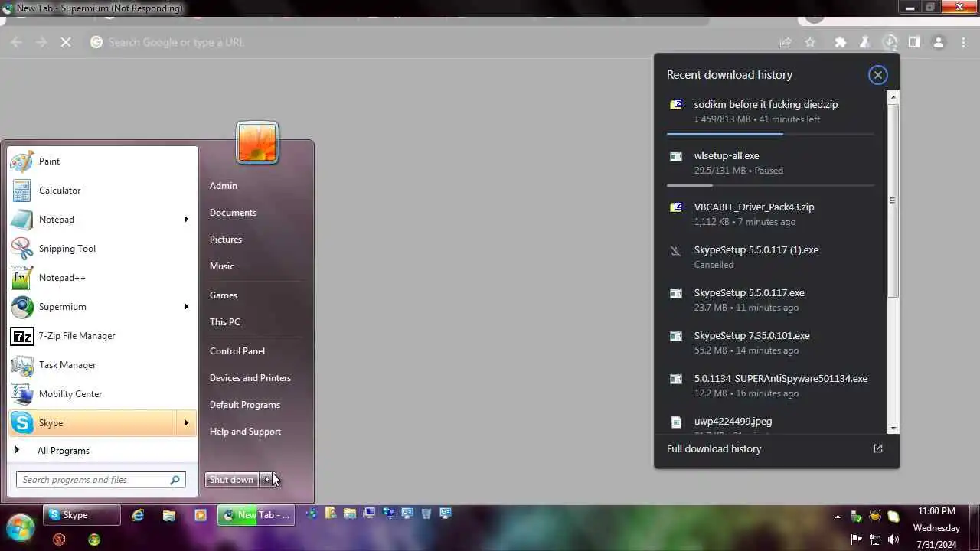This screenshot has height=551, width=980.
Task: Select the paused wlsetup-all.exe download
Action: (771, 165)
